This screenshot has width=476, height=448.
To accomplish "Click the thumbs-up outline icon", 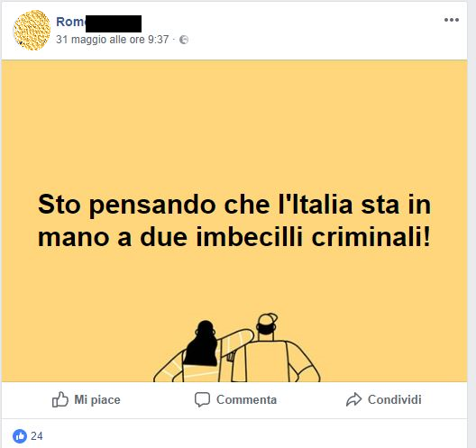I will pos(60,399).
